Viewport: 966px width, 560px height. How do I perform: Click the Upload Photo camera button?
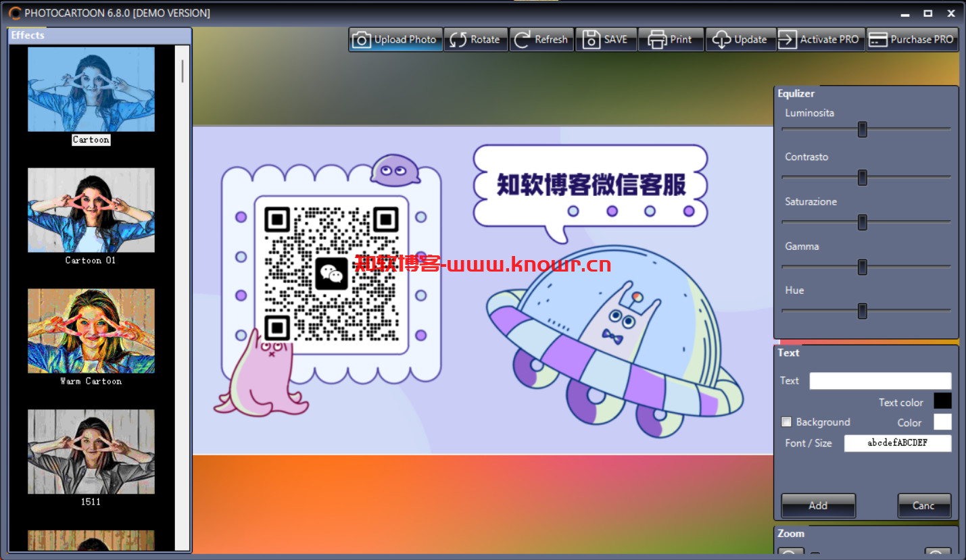(395, 39)
